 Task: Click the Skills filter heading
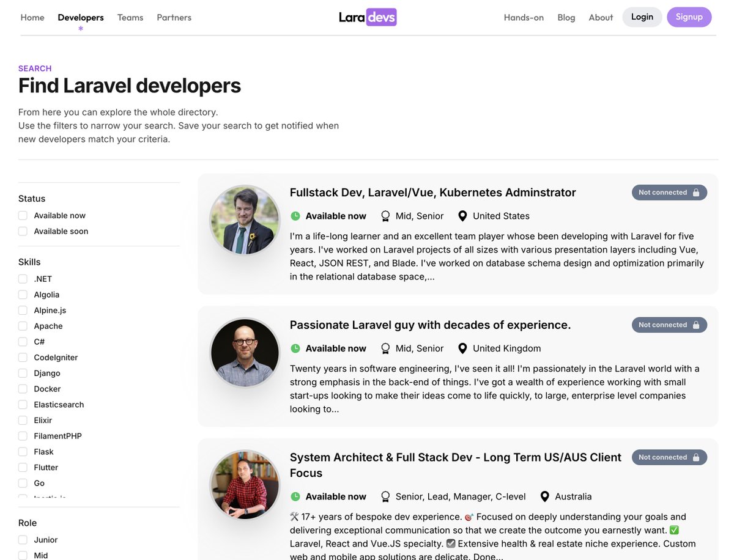(29, 262)
